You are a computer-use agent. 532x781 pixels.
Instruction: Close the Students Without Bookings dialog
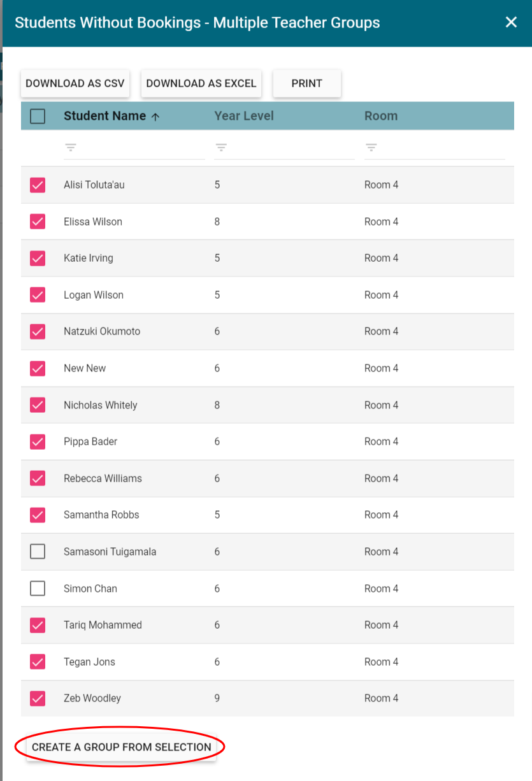511,22
